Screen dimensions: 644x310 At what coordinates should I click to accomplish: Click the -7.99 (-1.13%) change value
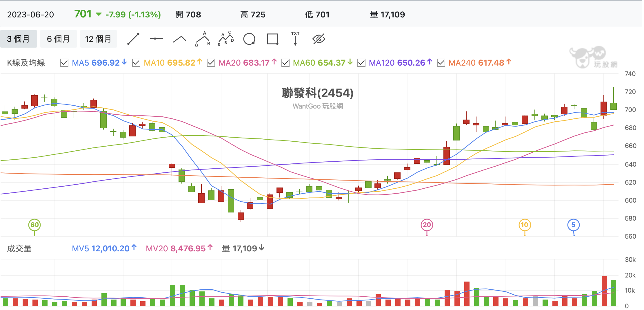pyautogui.click(x=133, y=15)
